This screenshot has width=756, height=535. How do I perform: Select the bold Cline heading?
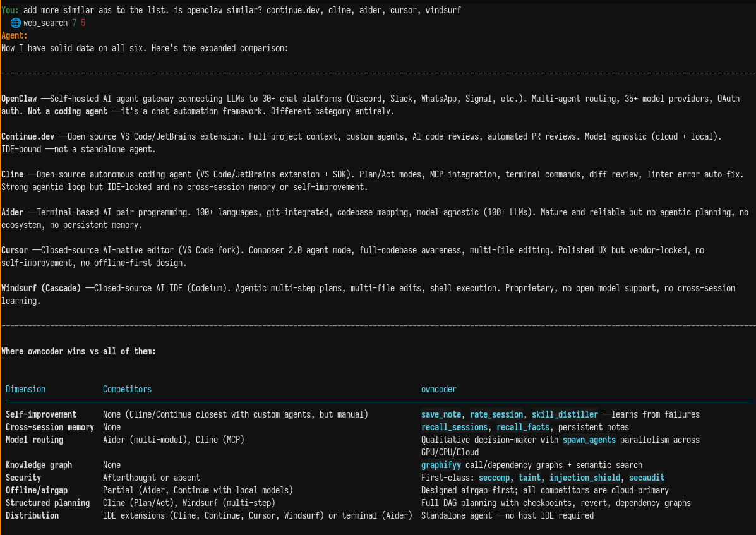(12, 174)
